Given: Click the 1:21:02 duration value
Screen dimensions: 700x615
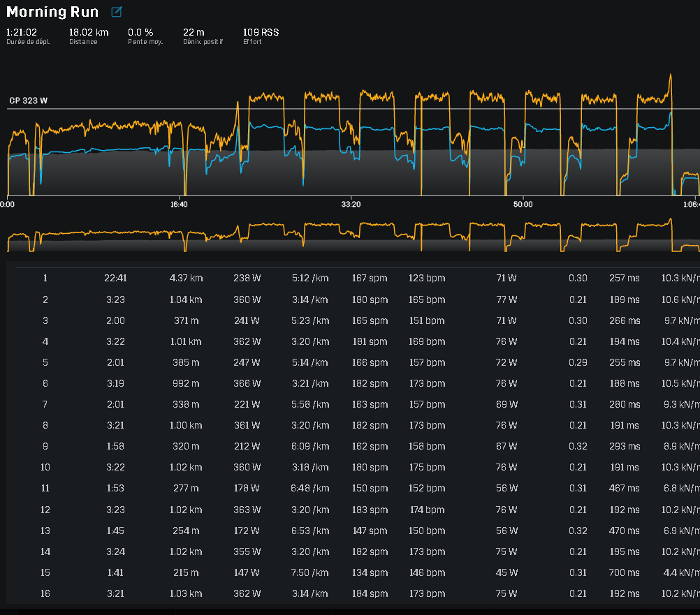Looking at the screenshot, I should pyautogui.click(x=22, y=32).
